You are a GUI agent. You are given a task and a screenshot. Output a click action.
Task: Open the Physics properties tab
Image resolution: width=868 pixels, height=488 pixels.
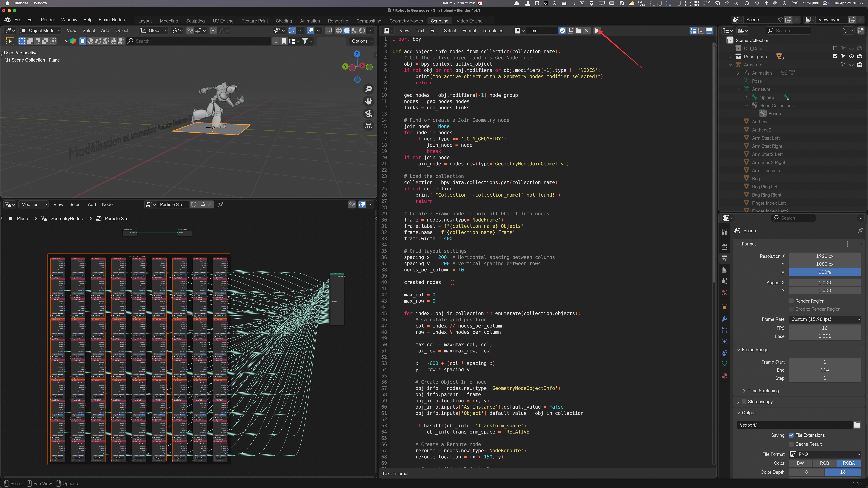725,341
